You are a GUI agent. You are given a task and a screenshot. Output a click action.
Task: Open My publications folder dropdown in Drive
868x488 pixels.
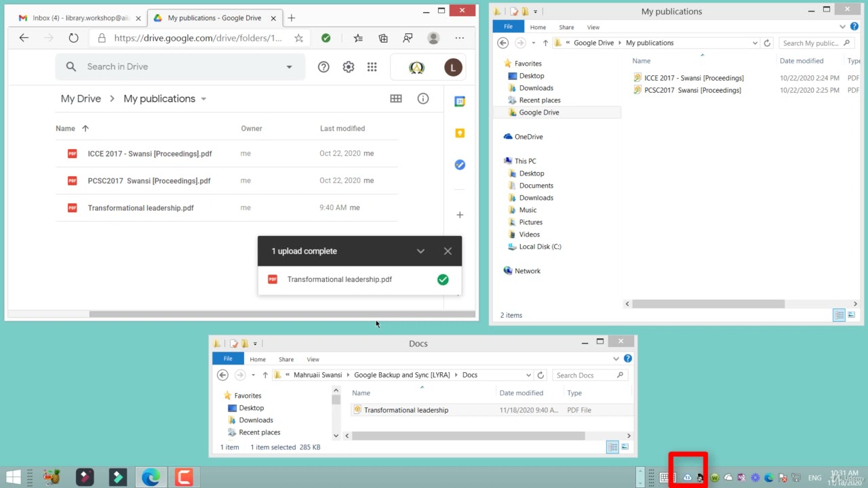pyautogui.click(x=203, y=99)
